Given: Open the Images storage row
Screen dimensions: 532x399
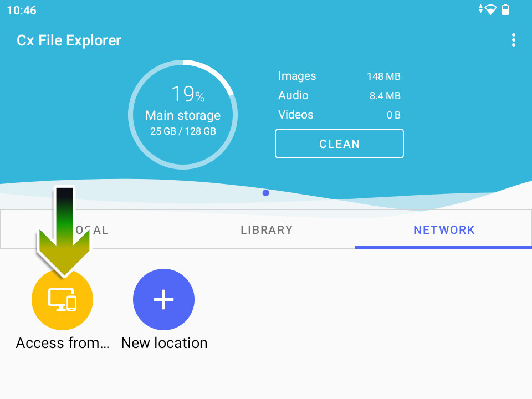Looking at the screenshot, I should 339,76.
